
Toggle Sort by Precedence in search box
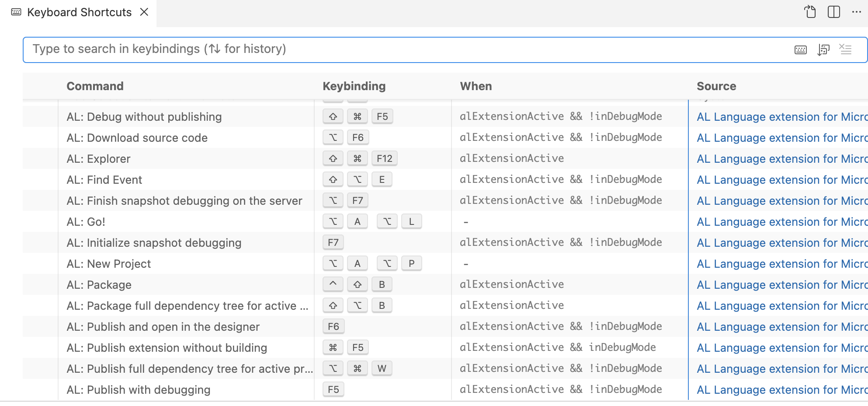pos(823,49)
